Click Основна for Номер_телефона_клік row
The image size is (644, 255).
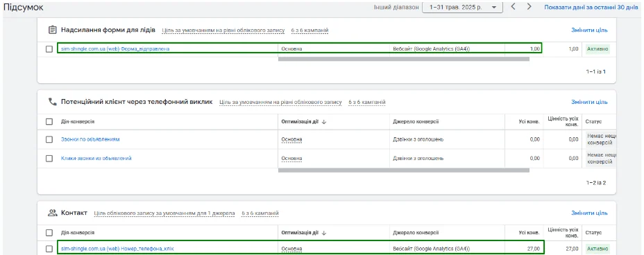click(x=291, y=249)
